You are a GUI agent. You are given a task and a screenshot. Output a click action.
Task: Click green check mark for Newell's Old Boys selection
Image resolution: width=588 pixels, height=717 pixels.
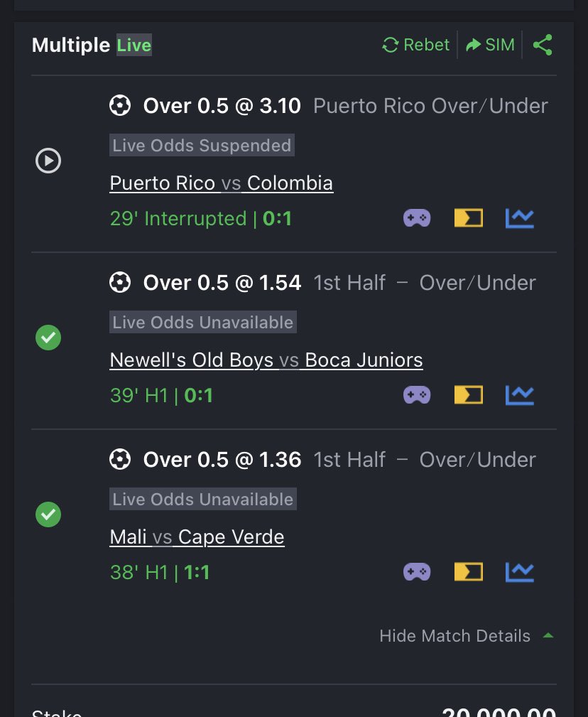[48, 338]
